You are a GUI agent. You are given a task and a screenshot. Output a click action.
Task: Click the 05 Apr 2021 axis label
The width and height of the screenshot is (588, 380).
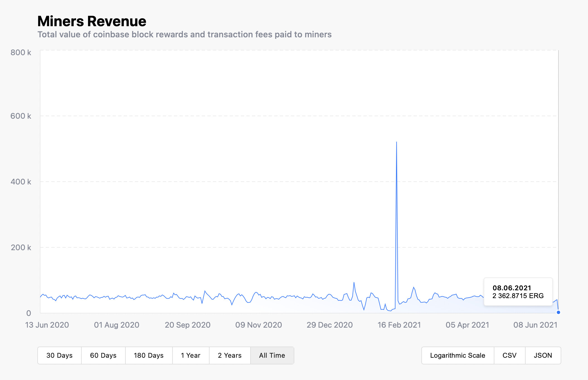[467, 325]
